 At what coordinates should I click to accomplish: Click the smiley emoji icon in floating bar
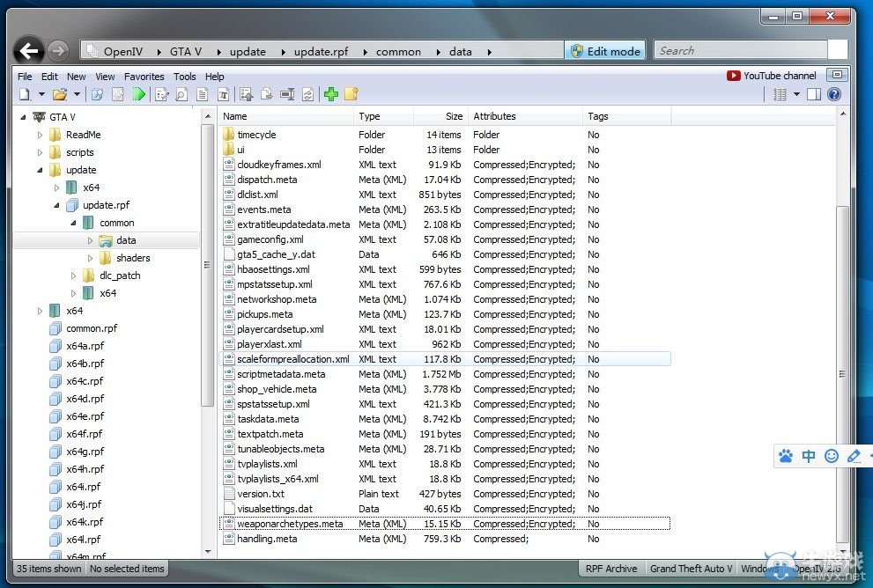[832, 457]
